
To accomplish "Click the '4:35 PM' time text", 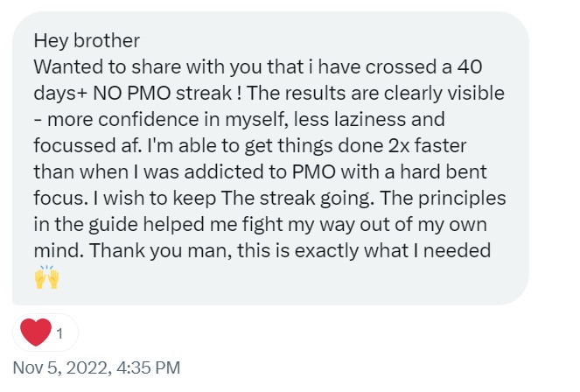I will pyautogui.click(x=149, y=367).
